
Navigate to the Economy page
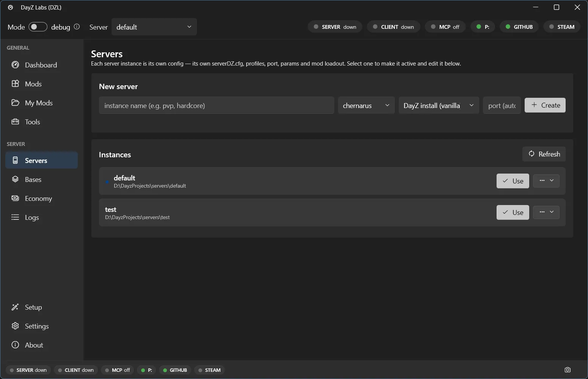42,198
